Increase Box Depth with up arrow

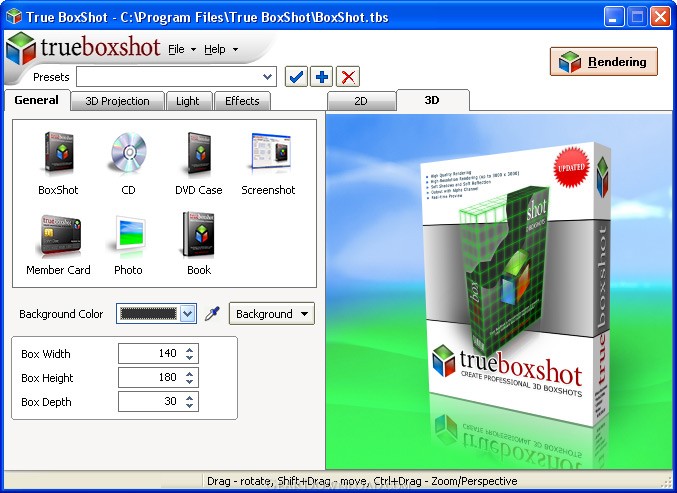tap(190, 398)
